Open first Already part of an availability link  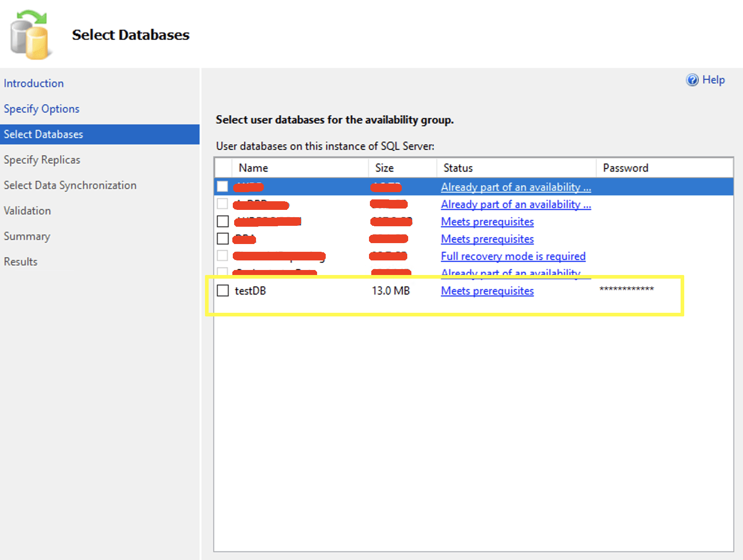pyautogui.click(x=516, y=187)
